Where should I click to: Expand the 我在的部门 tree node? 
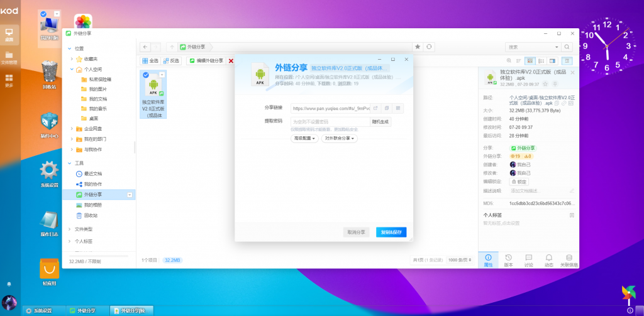[72, 139]
